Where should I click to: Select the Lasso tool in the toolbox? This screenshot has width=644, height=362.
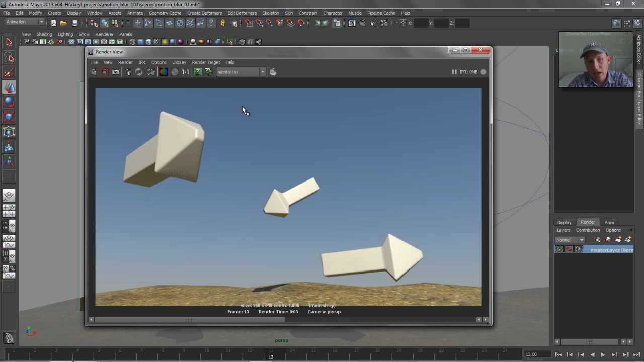pos(9,58)
